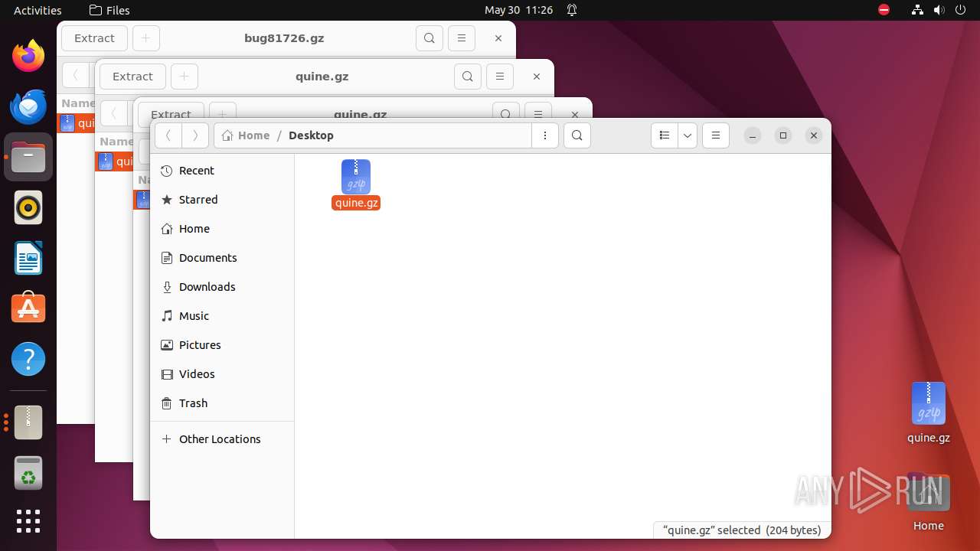
Task: Click Home in the path bar
Action: pos(246,135)
